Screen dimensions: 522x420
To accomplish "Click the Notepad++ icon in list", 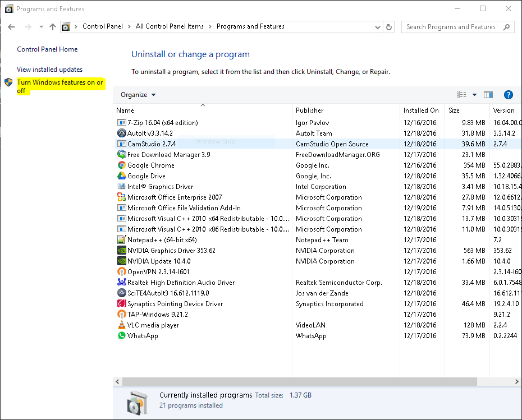I will [121, 239].
